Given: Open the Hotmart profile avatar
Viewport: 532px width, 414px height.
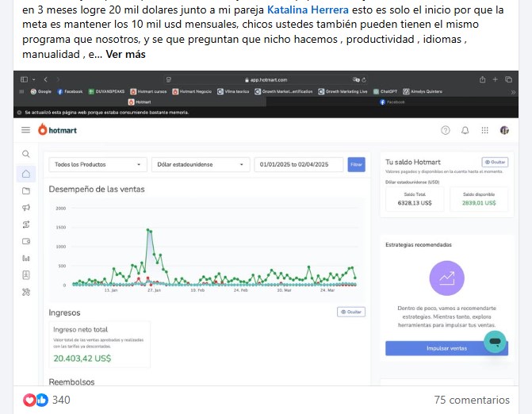Looking at the screenshot, I should 504,130.
